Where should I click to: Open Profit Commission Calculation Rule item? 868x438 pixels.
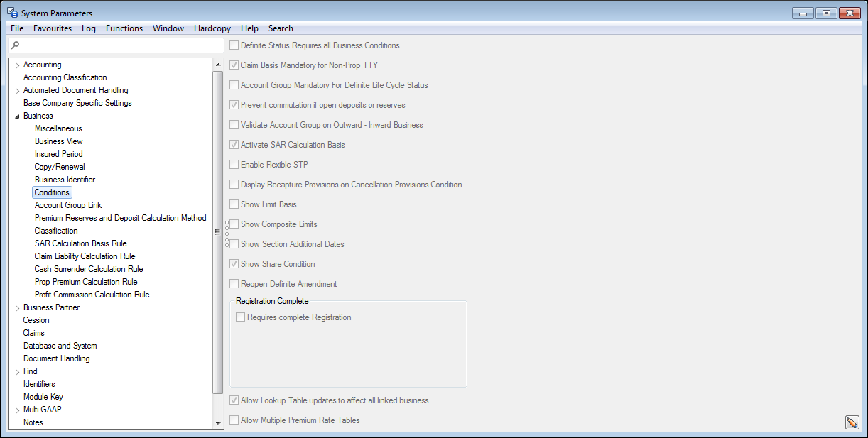click(92, 295)
